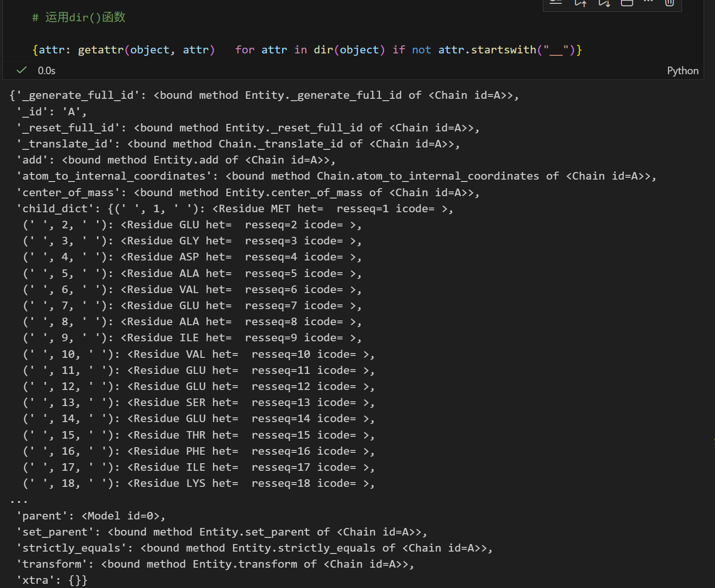Click the '_reset_full_id' output line
The width and height of the screenshot is (715, 588).
tap(248, 128)
